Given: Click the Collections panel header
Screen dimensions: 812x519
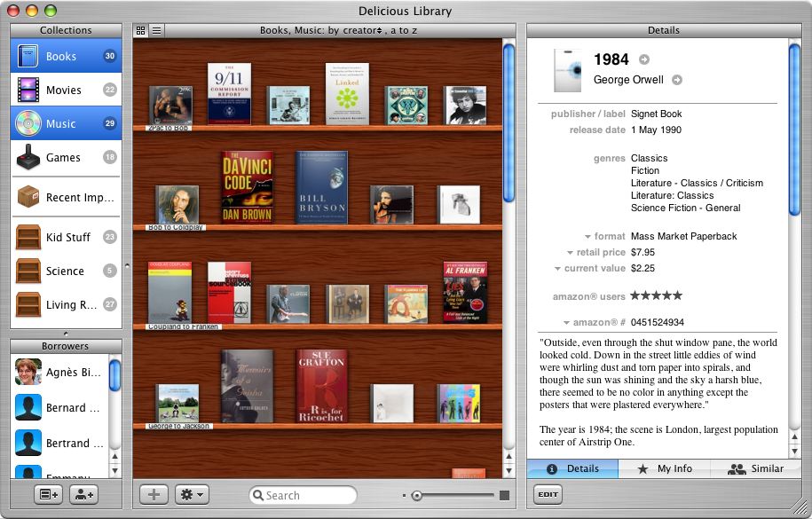Looking at the screenshot, I should pyautogui.click(x=66, y=30).
